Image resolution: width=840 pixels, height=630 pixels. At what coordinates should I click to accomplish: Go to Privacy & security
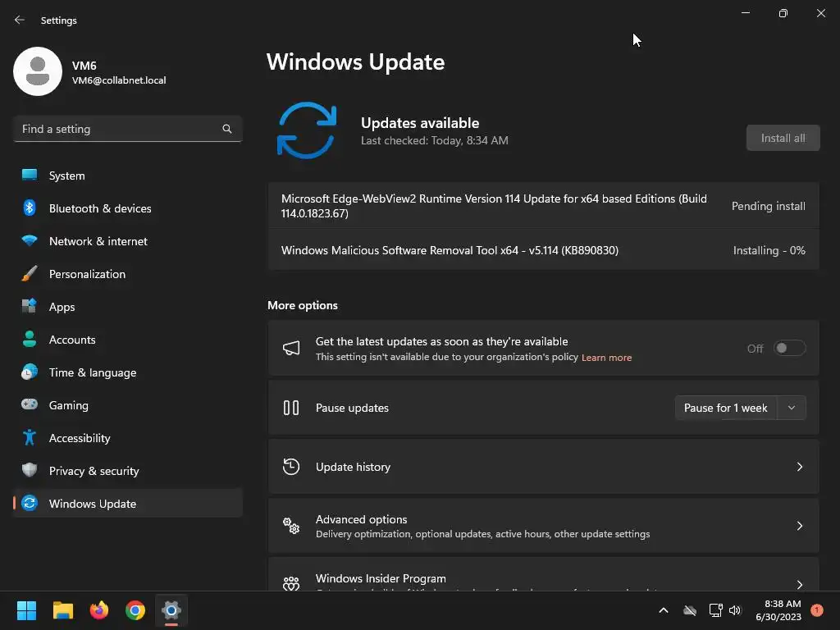127,470
